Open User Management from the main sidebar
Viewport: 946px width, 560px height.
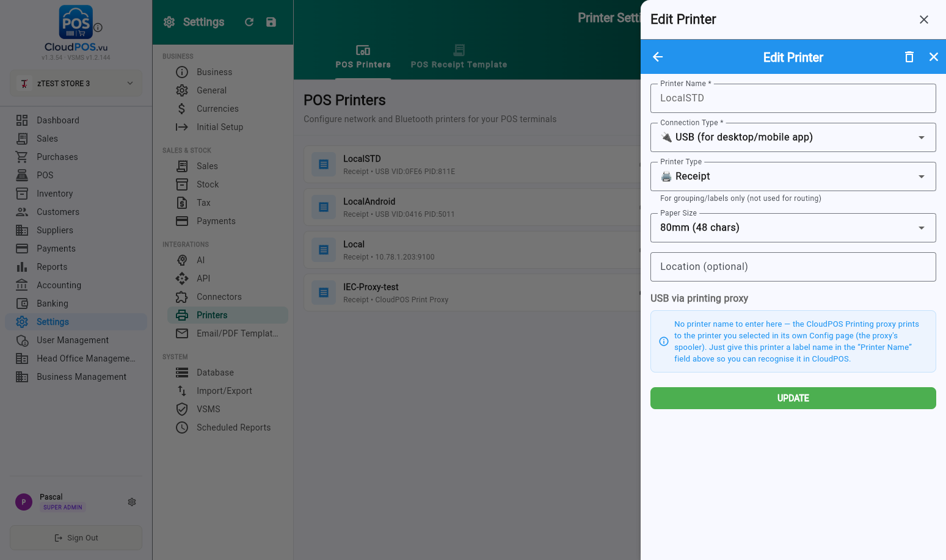pyautogui.click(x=76, y=340)
